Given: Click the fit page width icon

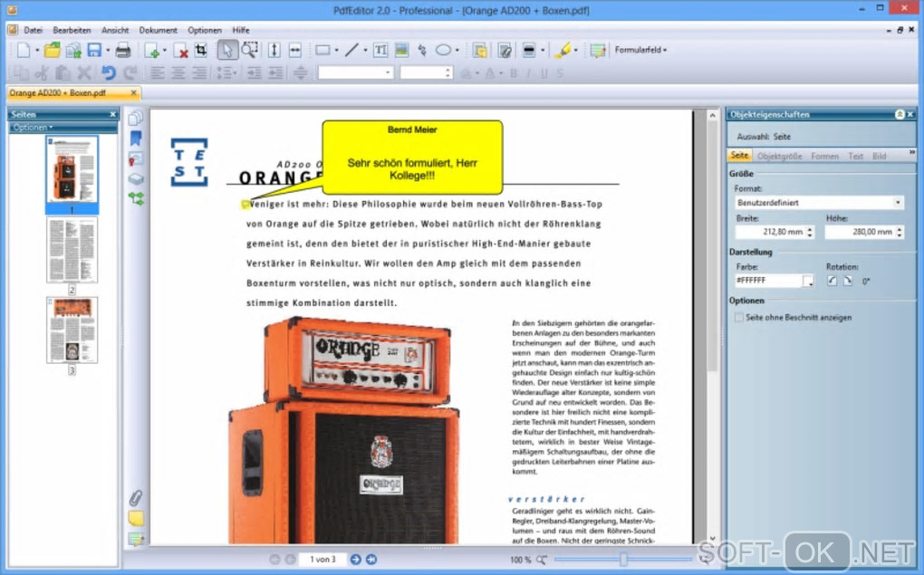Looking at the screenshot, I should coord(295,50).
